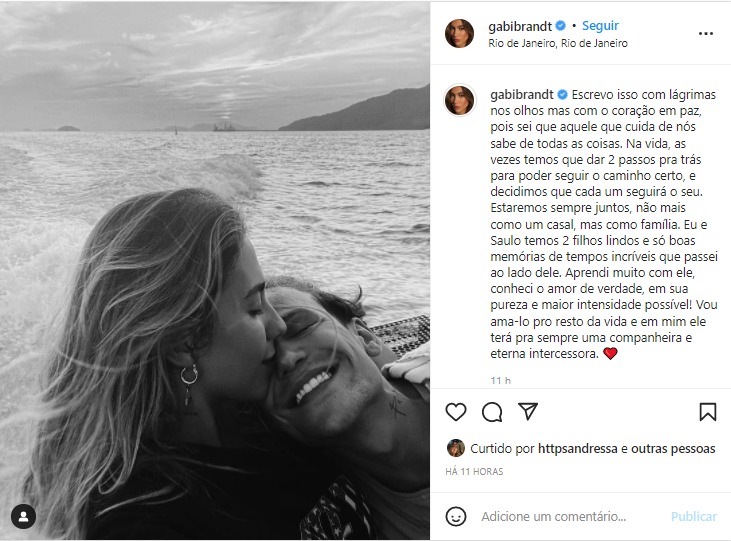Click the verified badge next to caption username

tap(562, 95)
